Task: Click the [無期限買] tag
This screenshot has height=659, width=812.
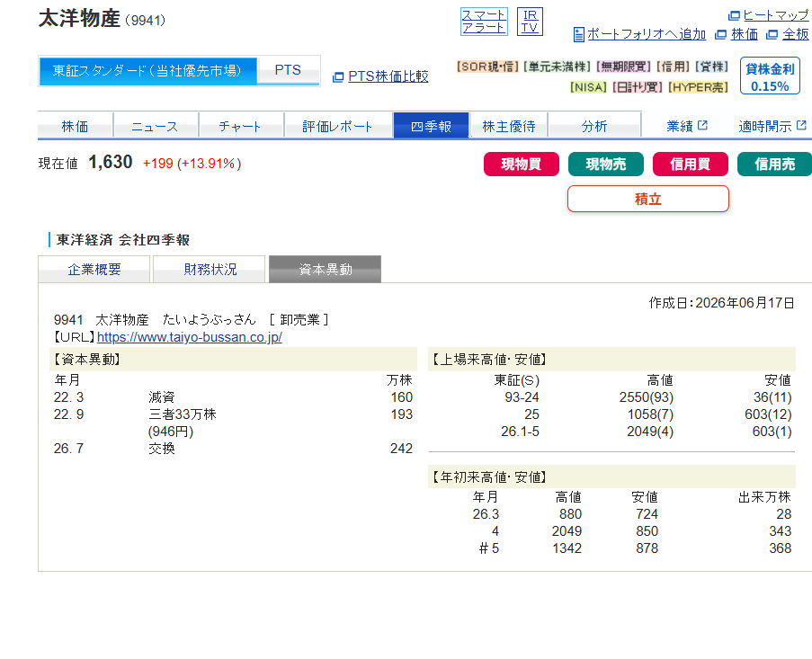Action: [x=624, y=67]
